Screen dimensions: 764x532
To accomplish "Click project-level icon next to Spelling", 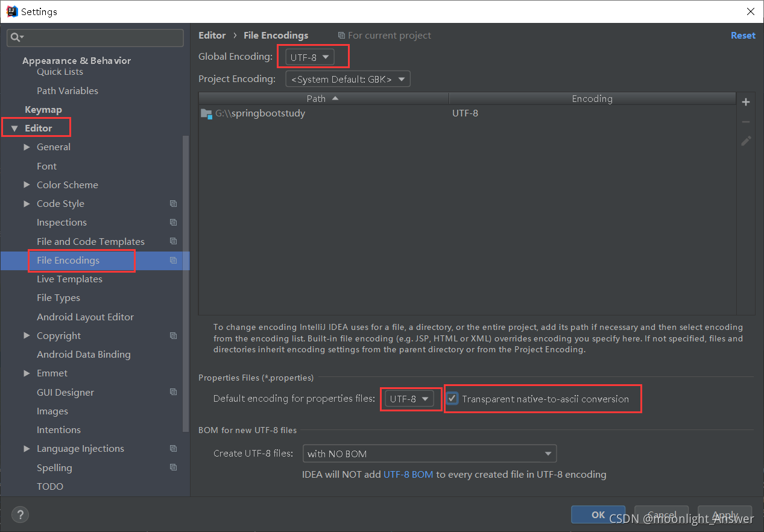I will click(173, 467).
